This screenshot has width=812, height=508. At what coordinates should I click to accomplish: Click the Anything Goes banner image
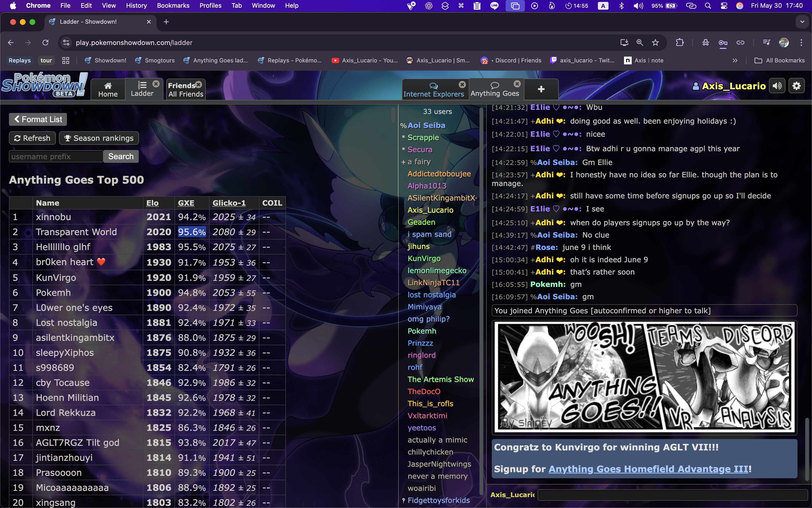pos(645,377)
